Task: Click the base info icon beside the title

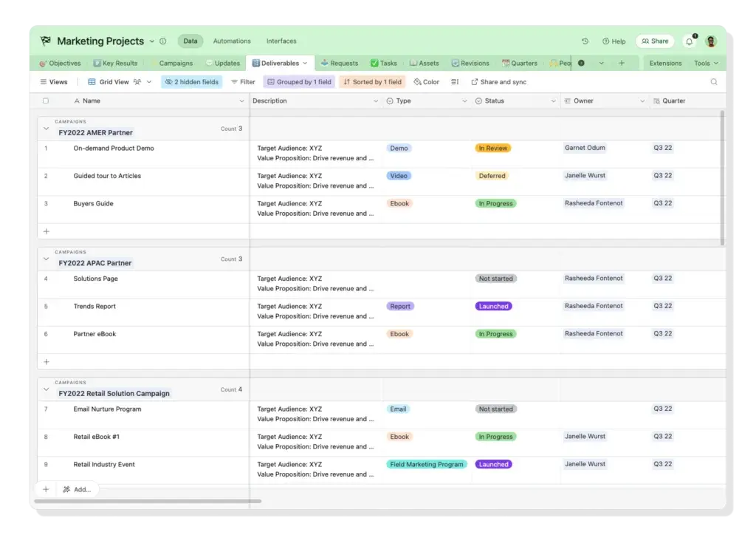Action: [x=163, y=41]
